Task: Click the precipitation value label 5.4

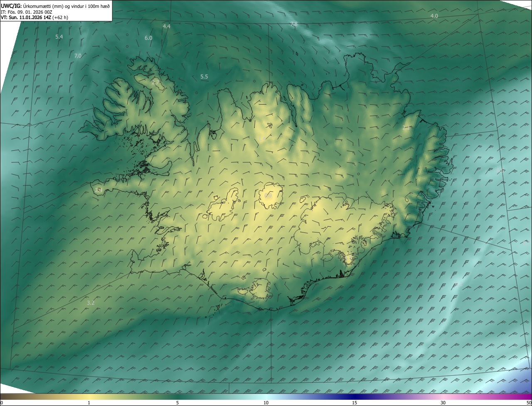Action: coord(59,37)
